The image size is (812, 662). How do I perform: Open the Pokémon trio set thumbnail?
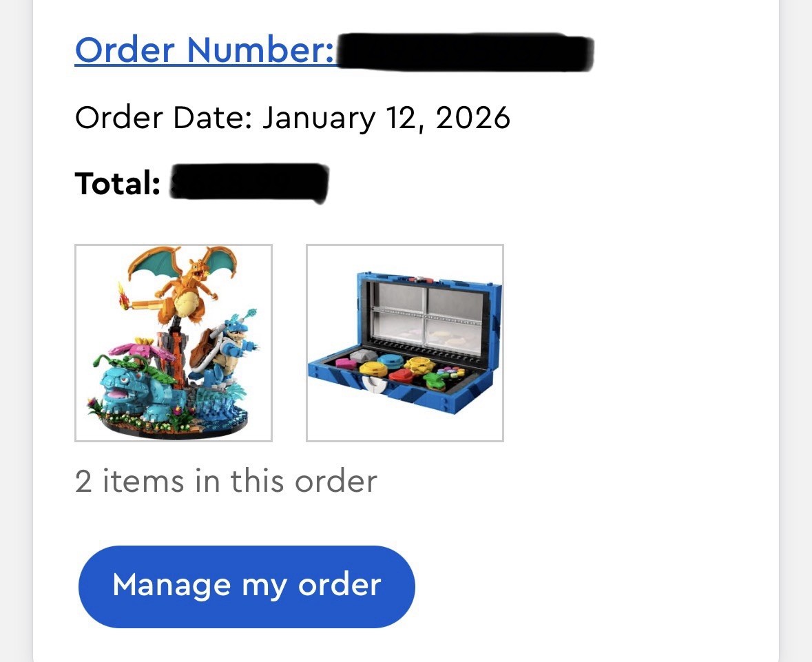tap(174, 343)
